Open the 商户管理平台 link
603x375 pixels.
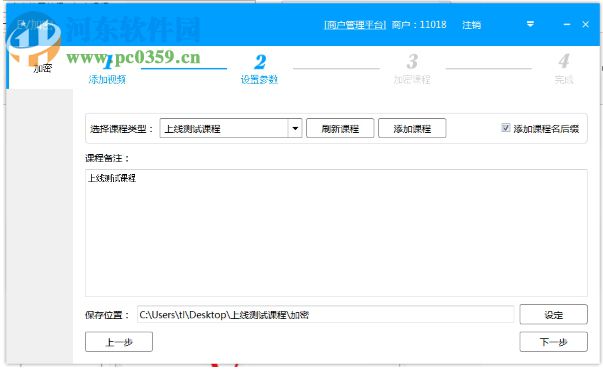click(355, 25)
